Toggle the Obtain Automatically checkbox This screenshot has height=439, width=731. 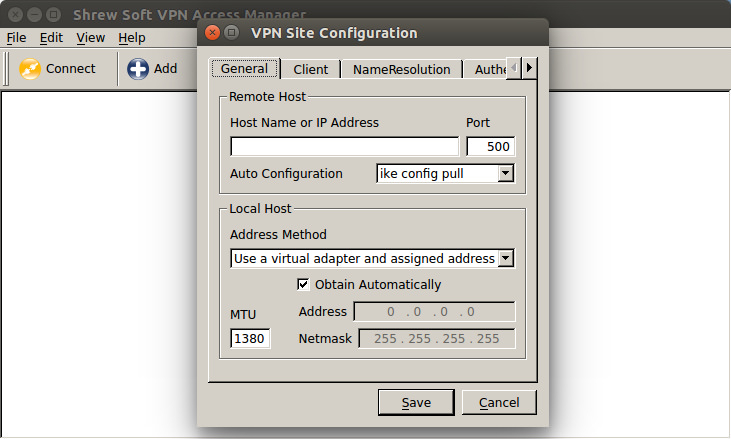pyautogui.click(x=304, y=284)
